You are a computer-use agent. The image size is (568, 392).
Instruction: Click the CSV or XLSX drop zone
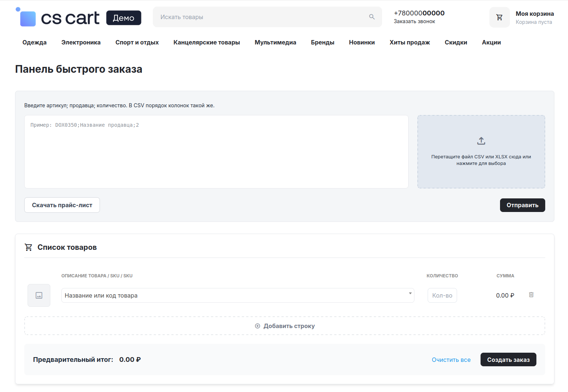(x=481, y=152)
